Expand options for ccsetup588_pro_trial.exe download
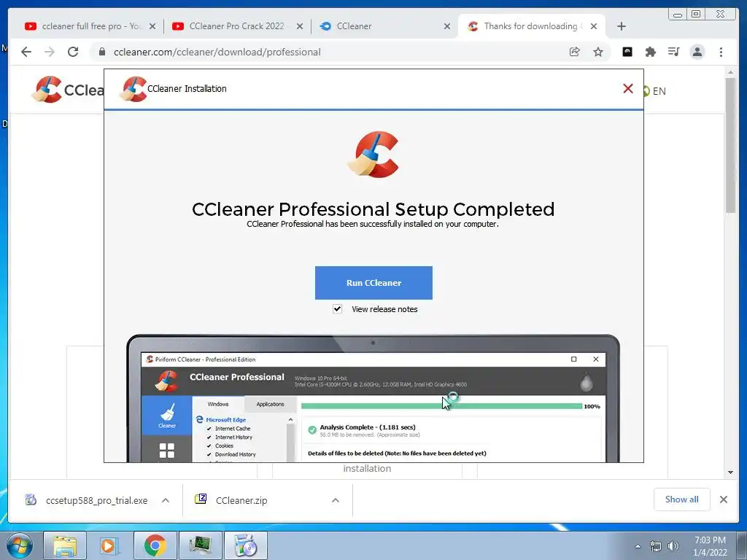Image resolution: width=747 pixels, height=560 pixels. point(166,500)
